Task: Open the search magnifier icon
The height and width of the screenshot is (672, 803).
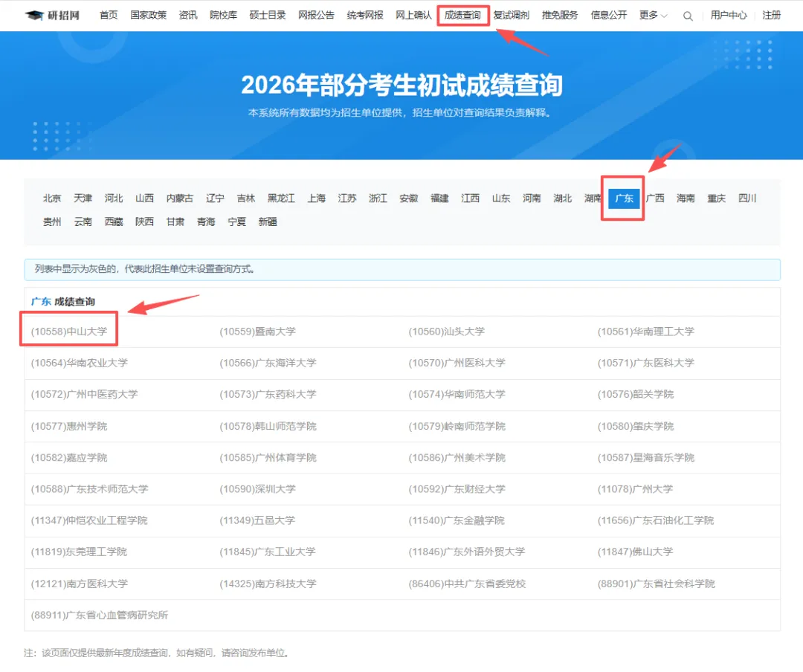Action: pyautogui.click(x=688, y=16)
